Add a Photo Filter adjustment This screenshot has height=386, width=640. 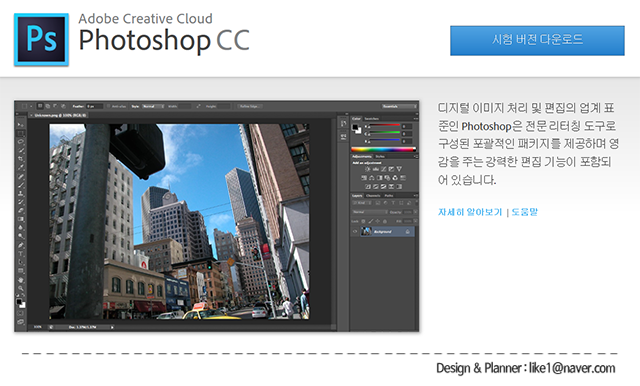coord(387,178)
